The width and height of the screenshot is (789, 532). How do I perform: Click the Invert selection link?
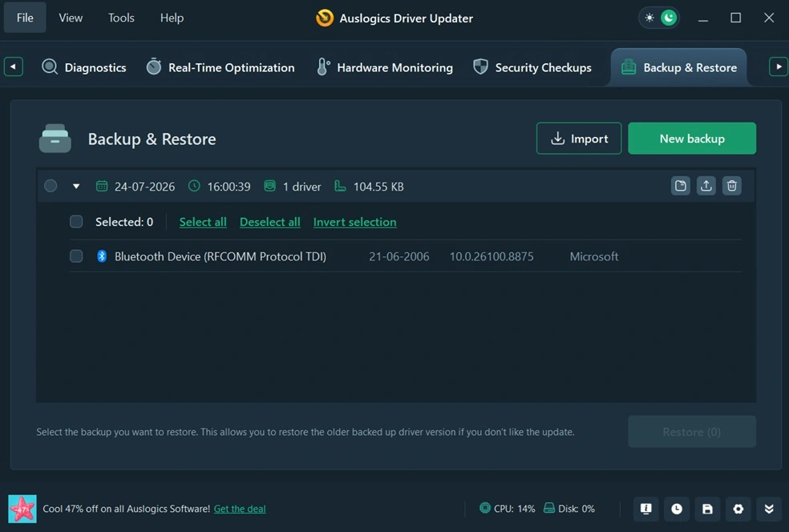pyautogui.click(x=354, y=222)
